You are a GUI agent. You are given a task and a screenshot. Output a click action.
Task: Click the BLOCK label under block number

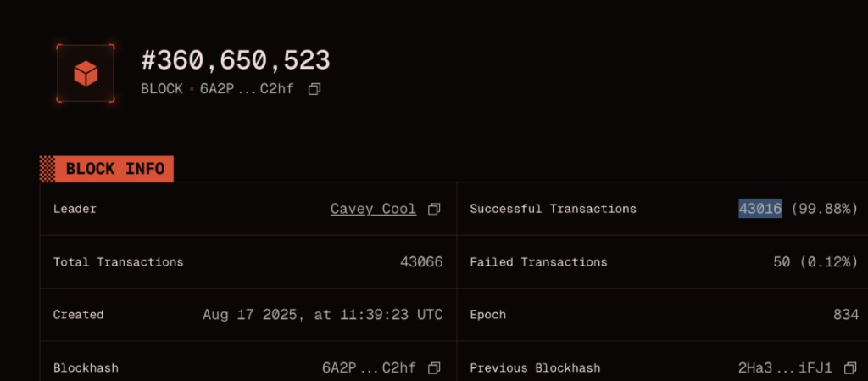(x=161, y=89)
